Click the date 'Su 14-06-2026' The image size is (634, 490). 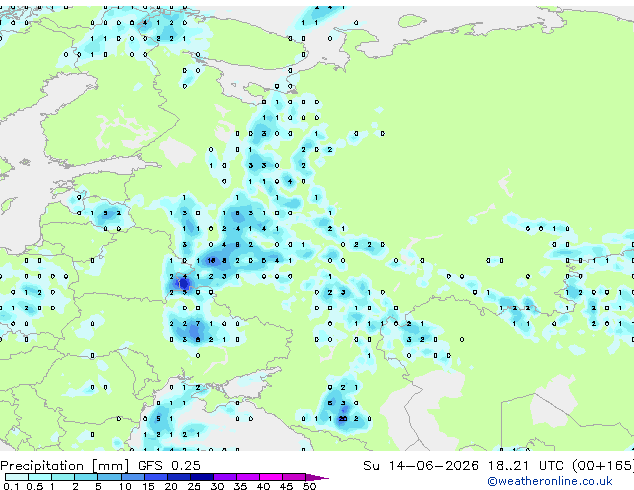(421, 466)
